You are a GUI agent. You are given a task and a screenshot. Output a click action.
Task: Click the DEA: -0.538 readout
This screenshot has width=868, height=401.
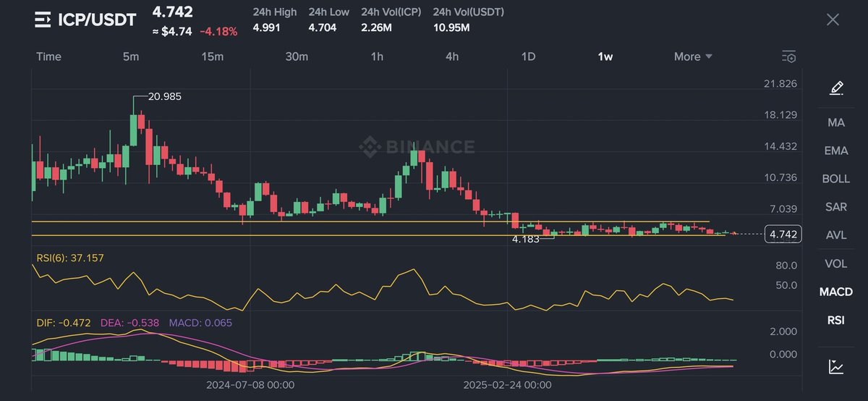pos(129,322)
